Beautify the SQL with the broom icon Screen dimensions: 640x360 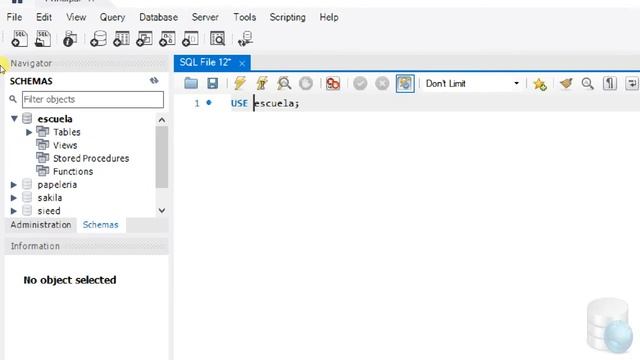(566, 83)
